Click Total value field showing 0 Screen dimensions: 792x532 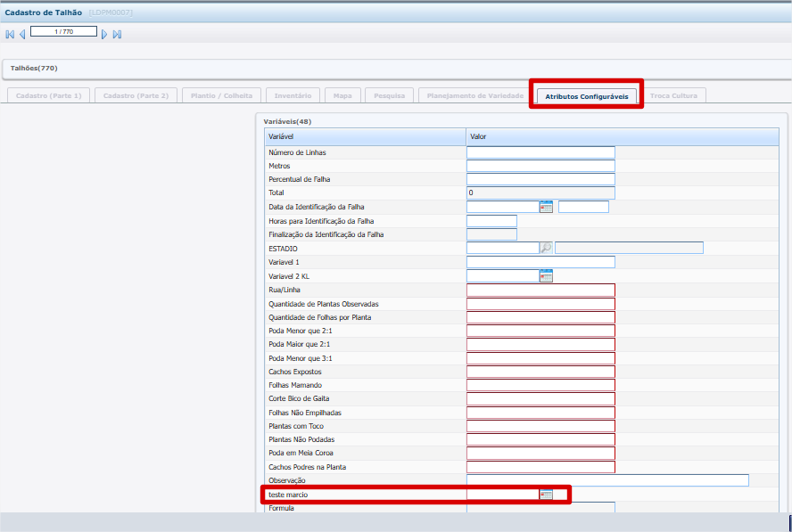coord(540,192)
